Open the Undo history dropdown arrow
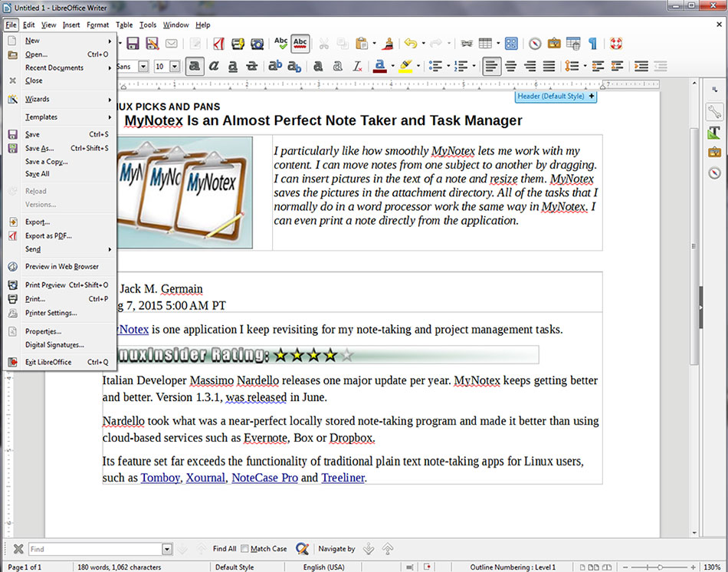 click(x=424, y=44)
